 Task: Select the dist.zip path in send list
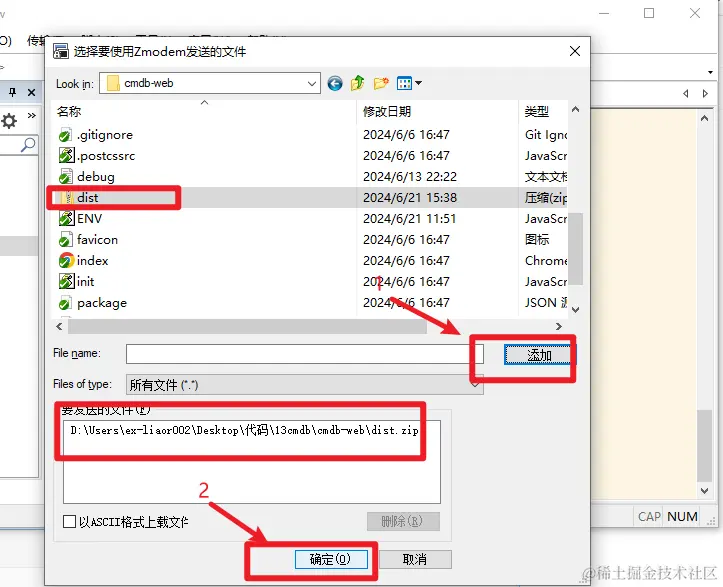click(244, 430)
